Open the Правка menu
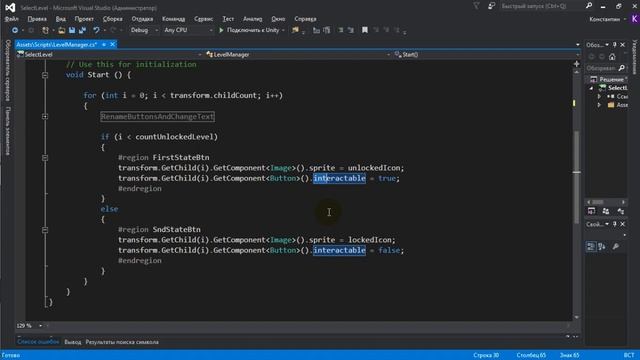The width and height of the screenshot is (640, 360). click(x=37, y=19)
